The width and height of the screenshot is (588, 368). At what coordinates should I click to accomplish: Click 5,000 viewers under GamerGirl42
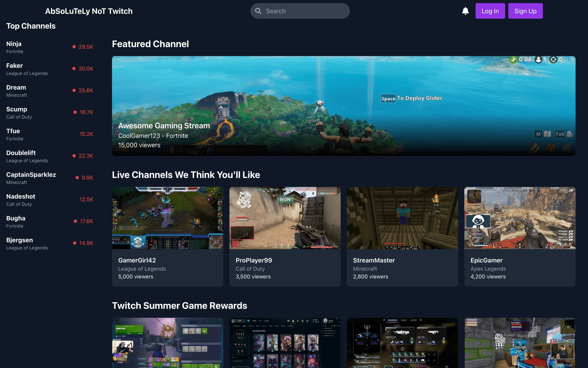tap(136, 276)
